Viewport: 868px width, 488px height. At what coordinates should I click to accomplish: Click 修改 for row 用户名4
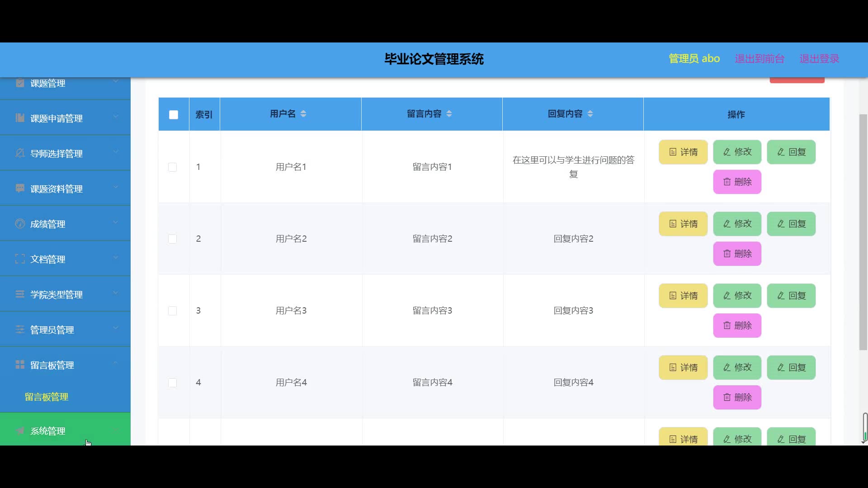click(x=737, y=367)
